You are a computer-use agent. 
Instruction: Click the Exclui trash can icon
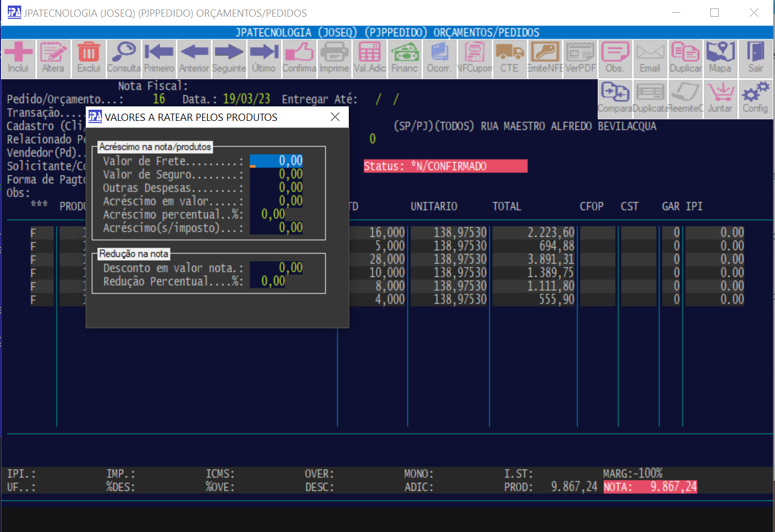coord(89,58)
